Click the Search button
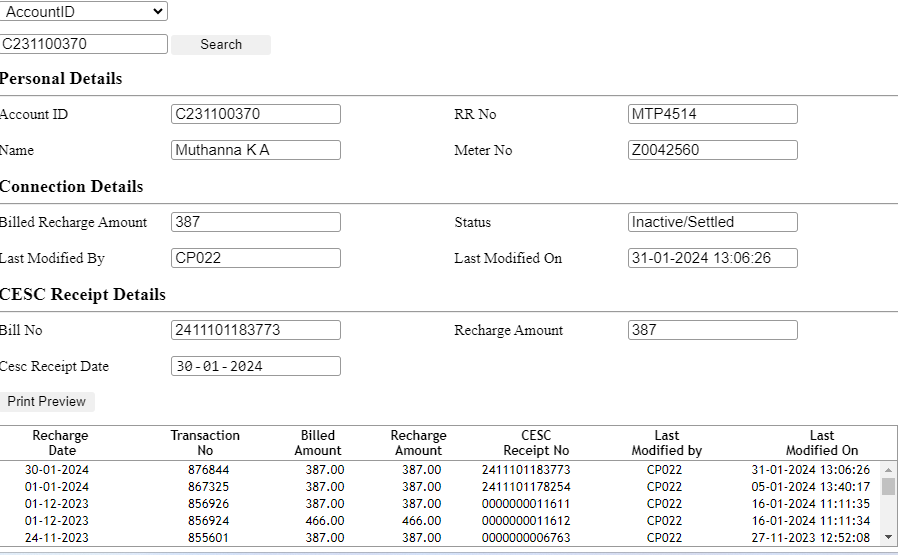The width and height of the screenshot is (898, 555). (x=221, y=45)
